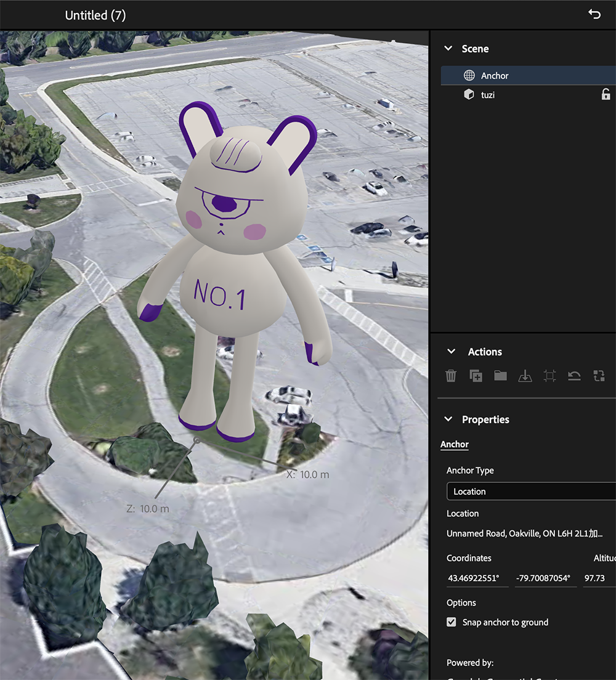Click the import asset icon in Actions
Image resolution: width=616 pixels, height=680 pixels.
[525, 376]
